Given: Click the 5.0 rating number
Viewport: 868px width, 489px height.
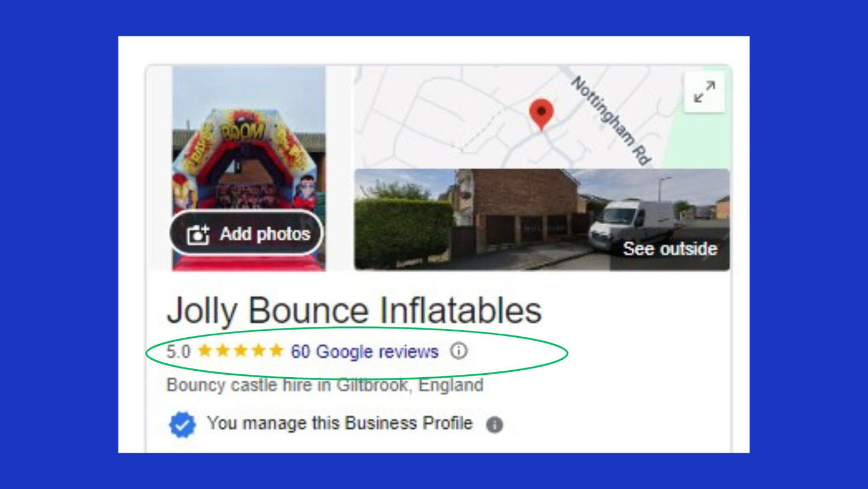Looking at the screenshot, I should [178, 352].
